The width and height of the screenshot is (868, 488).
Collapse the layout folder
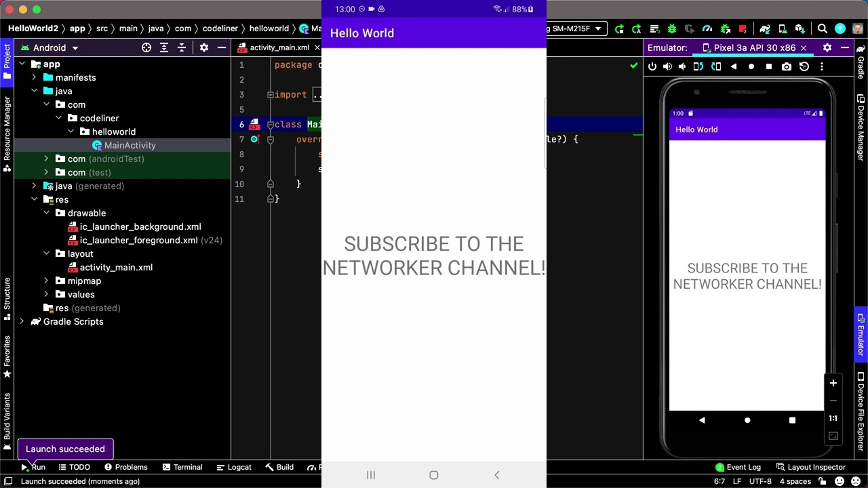pyautogui.click(x=46, y=253)
